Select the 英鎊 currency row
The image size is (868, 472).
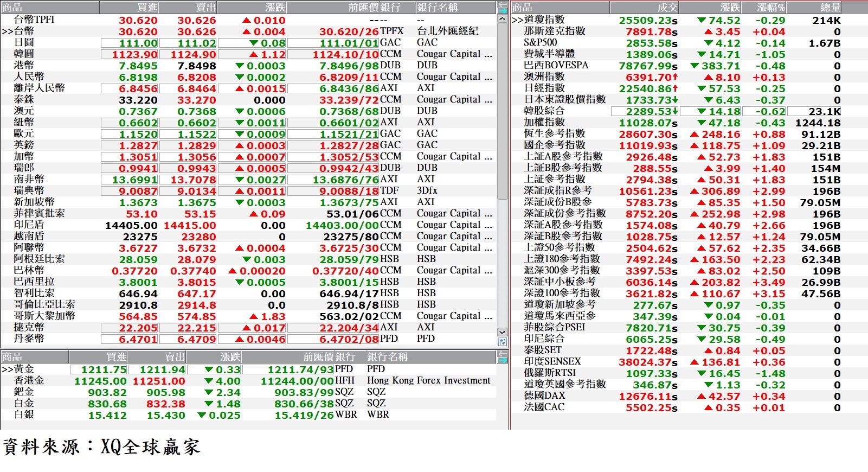tap(248, 145)
